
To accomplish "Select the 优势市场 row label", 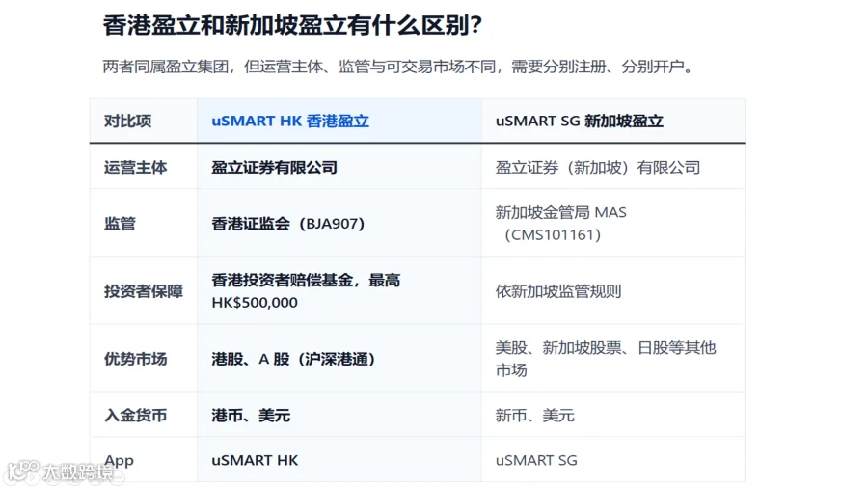I will 136,359.
